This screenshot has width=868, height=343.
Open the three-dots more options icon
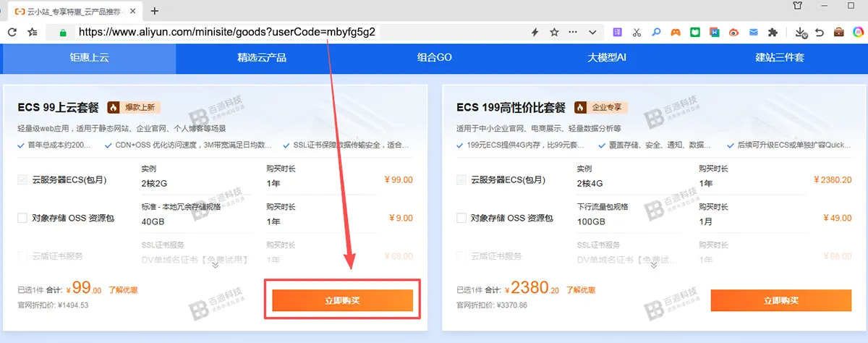(x=573, y=33)
